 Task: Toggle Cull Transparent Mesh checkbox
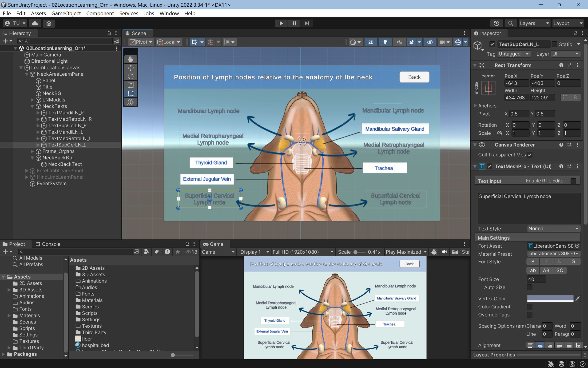(x=530, y=155)
